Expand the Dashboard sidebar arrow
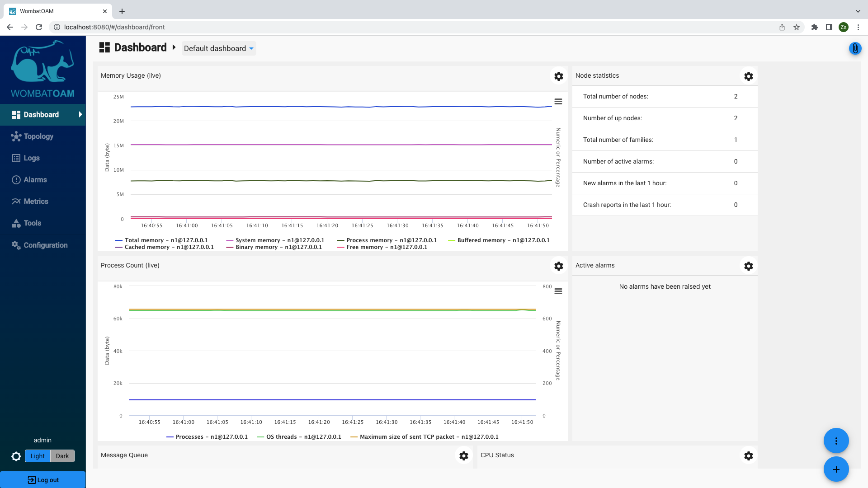Viewport: 868px width, 488px height. tap(80, 115)
